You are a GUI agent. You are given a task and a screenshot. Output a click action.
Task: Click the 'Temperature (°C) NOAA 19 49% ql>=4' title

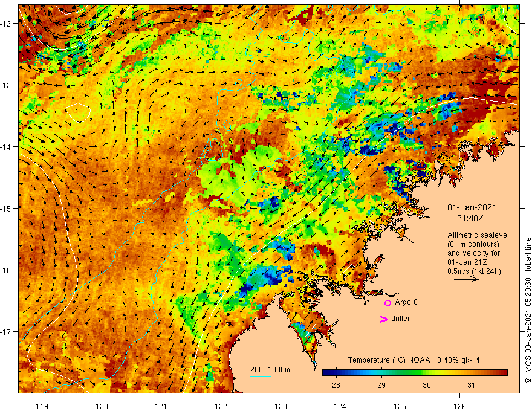[x=414, y=360]
